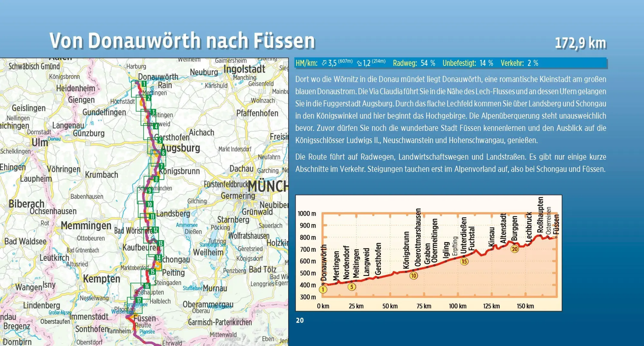Click the ascent arrow icon before 3,5
This screenshot has width=644, height=346.
pyautogui.click(x=324, y=63)
